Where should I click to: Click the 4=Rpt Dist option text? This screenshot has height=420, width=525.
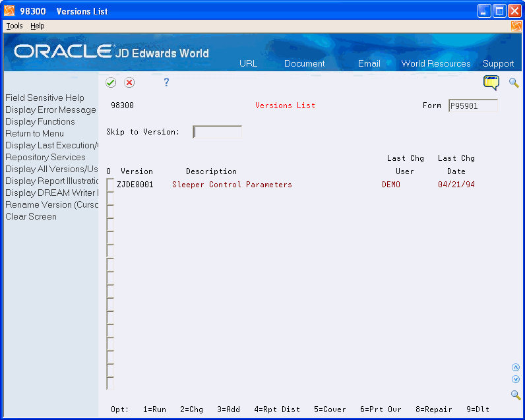277,409
